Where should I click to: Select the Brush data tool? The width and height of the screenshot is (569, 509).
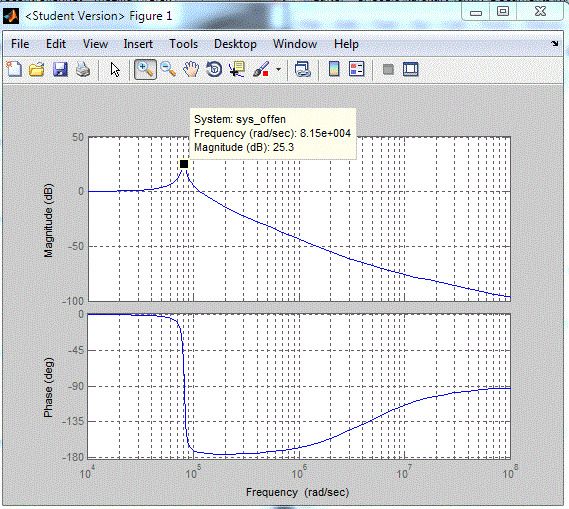click(x=261, y=69)
